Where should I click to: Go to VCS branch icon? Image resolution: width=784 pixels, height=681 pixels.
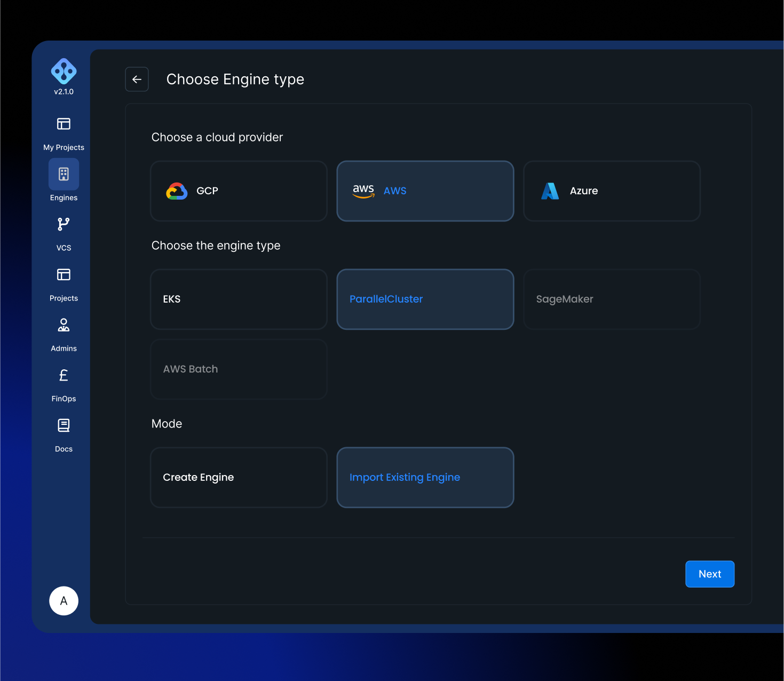click(x=64, y=224)
